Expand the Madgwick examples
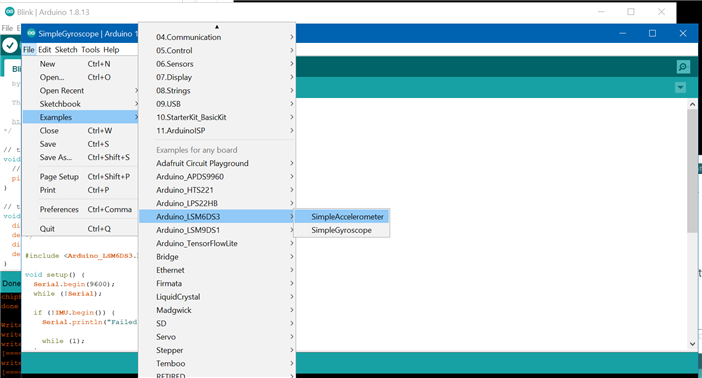 (217, 310)
